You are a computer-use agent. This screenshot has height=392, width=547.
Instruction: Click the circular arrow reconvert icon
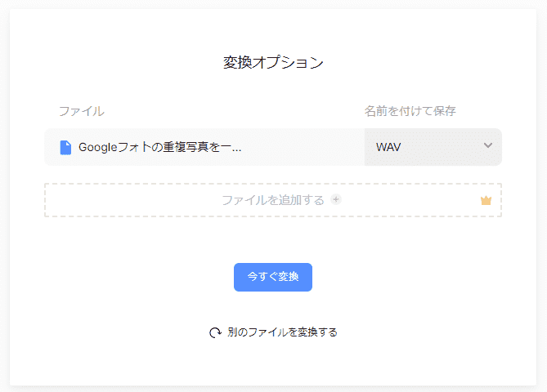tap(215, 332)
